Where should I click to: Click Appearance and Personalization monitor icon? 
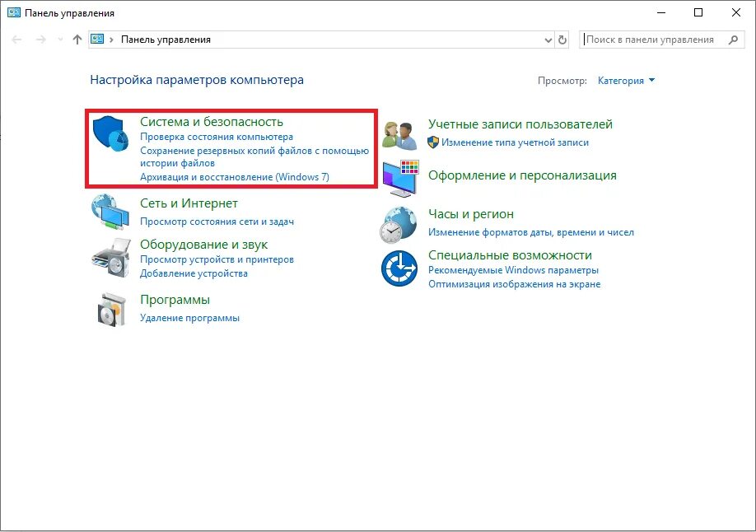coord(400,179)
